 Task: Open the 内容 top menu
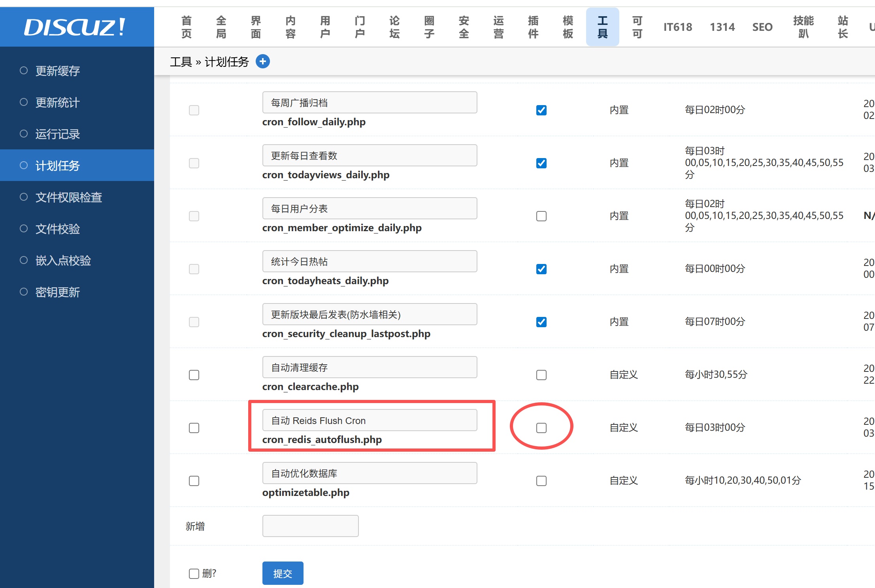click(290, 27)
